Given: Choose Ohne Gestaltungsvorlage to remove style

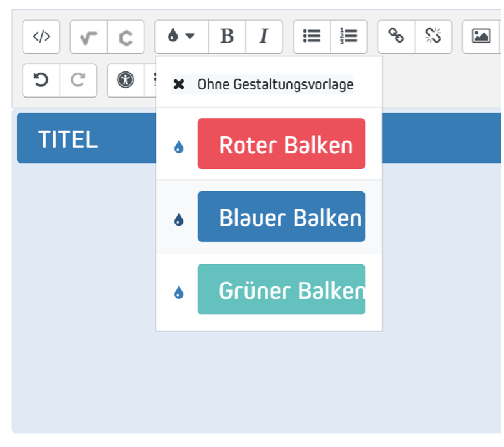Looking at the screenshot, I should pyautogui.click(x=262, y=84).
